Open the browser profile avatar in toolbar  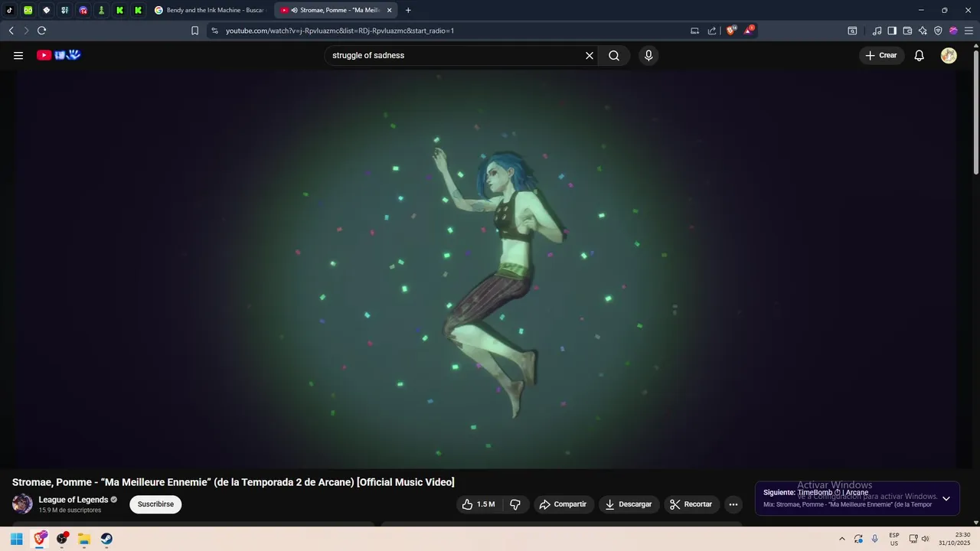pyautogui.click(x=953, y=31)
